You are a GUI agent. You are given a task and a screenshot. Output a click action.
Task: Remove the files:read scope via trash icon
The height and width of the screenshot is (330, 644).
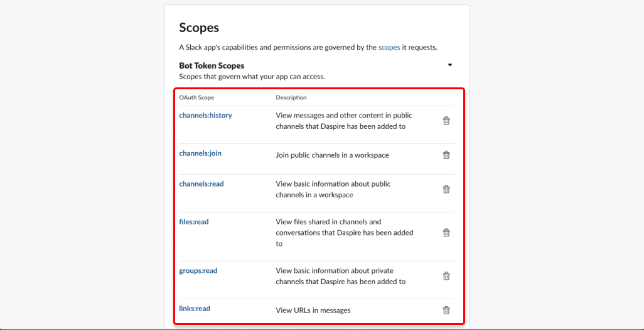(446, 233)
